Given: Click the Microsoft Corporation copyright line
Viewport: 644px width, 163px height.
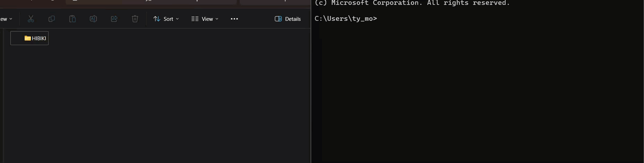Looking at the screenshot, I should pos(412,3).
